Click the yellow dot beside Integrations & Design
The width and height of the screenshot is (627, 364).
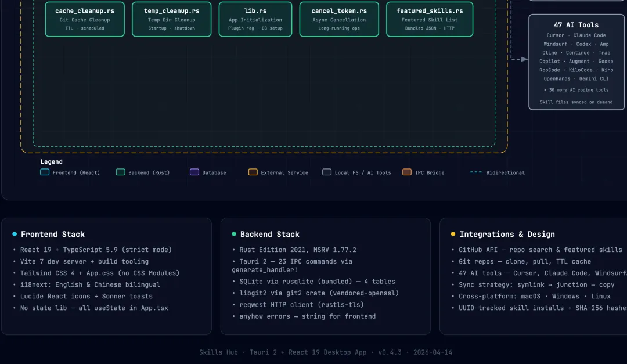pos(453,235)
